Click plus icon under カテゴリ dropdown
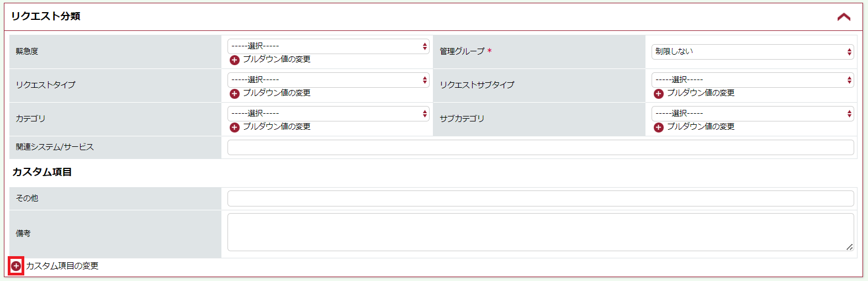 [235, 128]
